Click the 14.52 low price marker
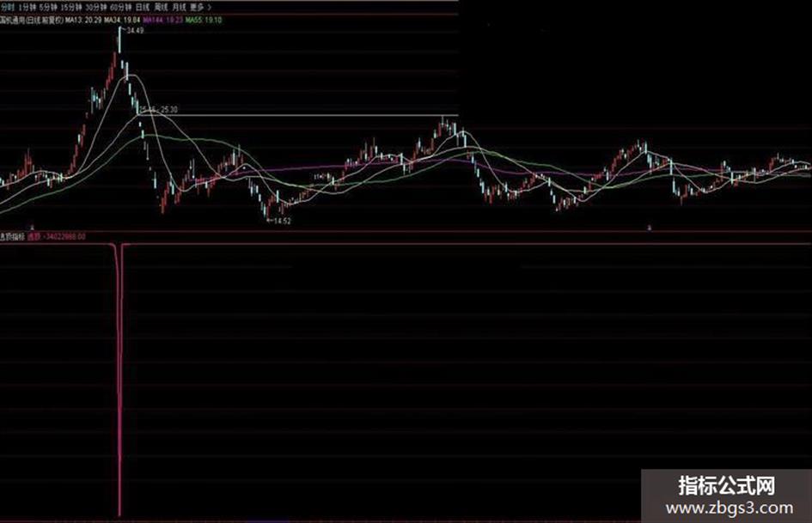The height and width of the screenshot is (523, 812). [x=281, y=221]
